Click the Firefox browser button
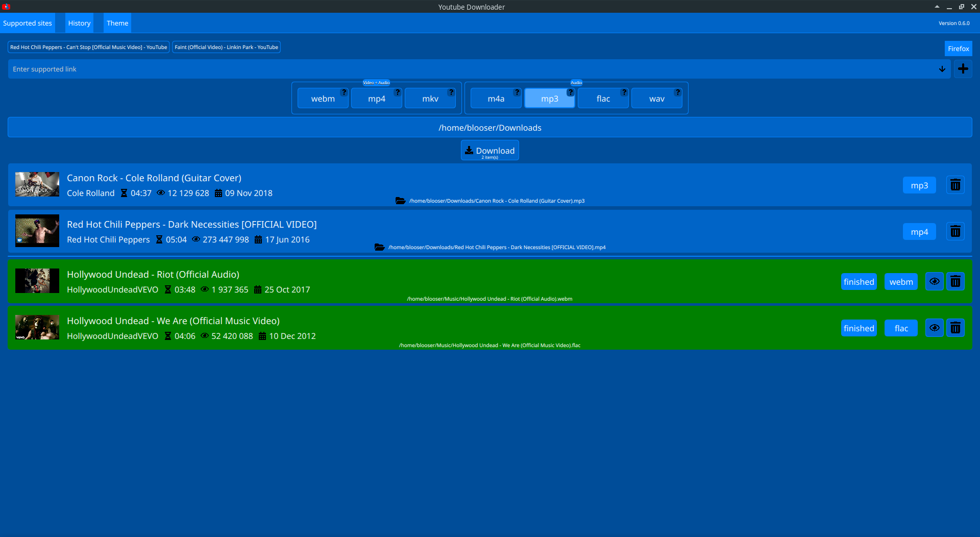The height and width of the screenshot is (537, 980). 958,48
